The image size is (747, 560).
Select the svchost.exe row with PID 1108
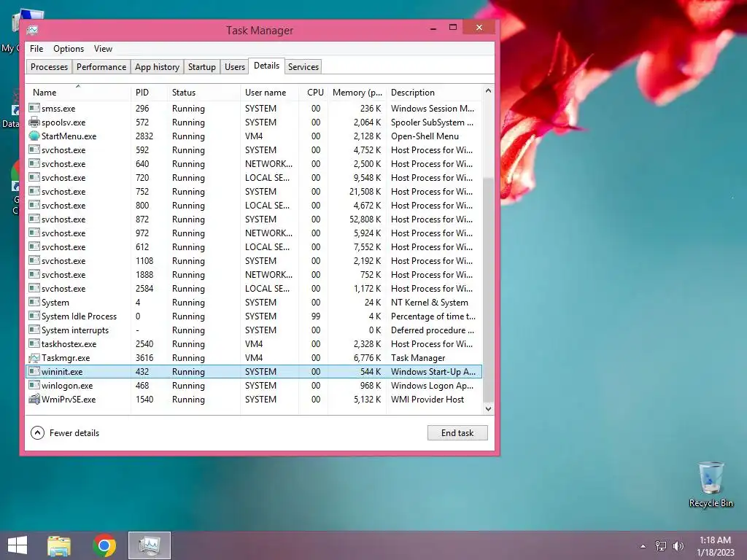[x=254, y=260]
